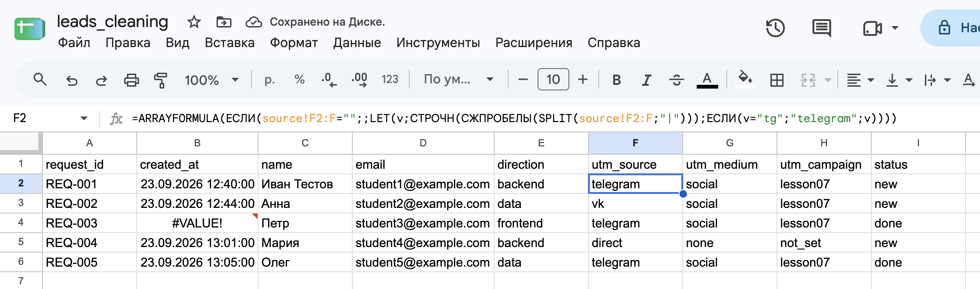Expand the video call options arrow
This screenshot has height=289, width=980.
[x=895, y=28]
